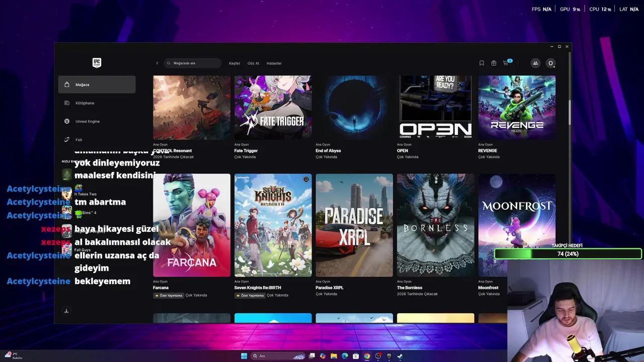Click The Bornless title text
Screen dimensions: 644x362
click(x=410, y=288)
